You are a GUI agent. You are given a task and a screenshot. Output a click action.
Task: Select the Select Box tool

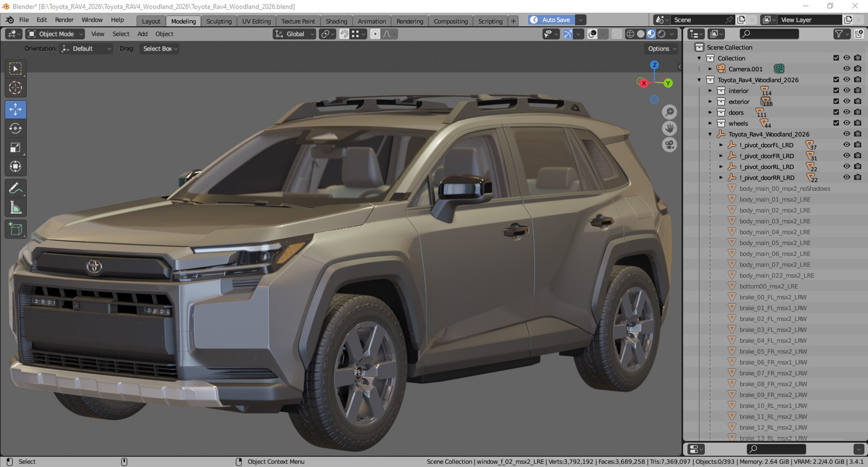point(15,69)
